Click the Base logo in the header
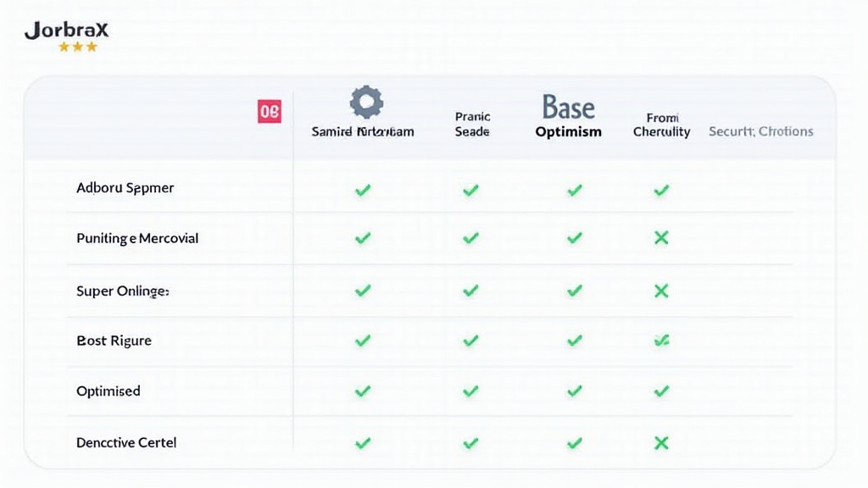Viewport: 868px width, 488px height. click(568, 108)
